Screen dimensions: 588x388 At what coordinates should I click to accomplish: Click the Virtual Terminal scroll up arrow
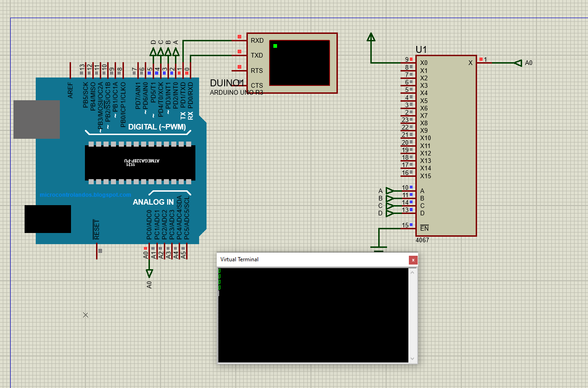click(x=413, y=272)
